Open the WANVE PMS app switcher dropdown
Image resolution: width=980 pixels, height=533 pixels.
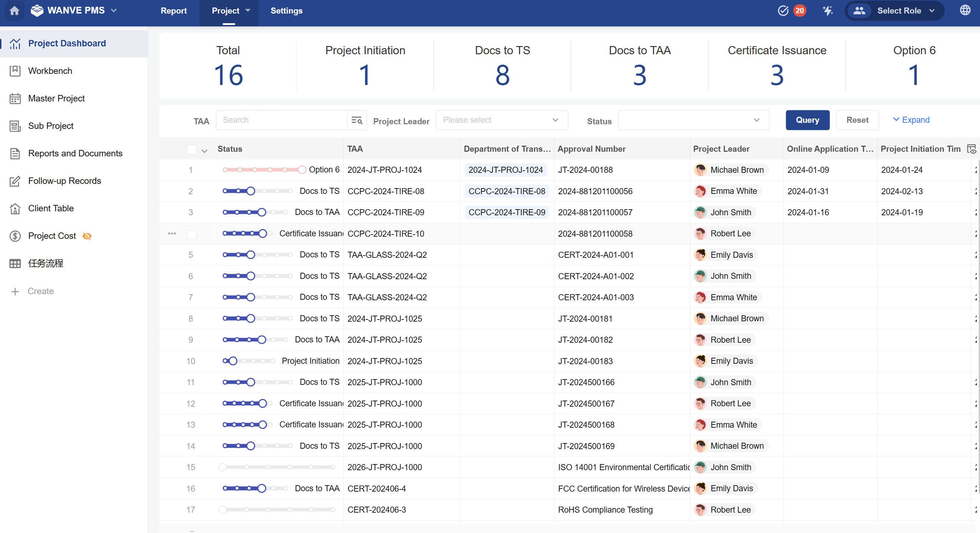114,11
